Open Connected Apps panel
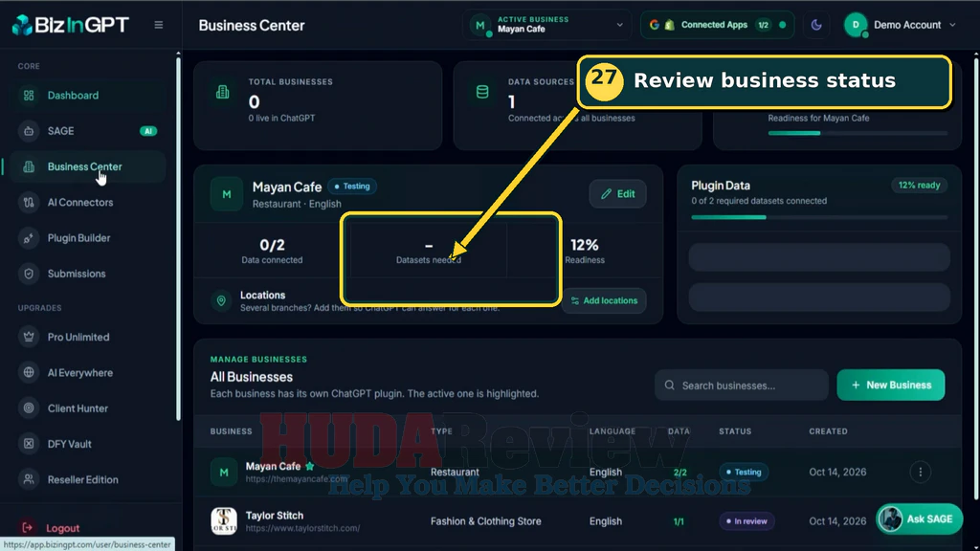Screen dimensions: 980x551 (718, 25)
